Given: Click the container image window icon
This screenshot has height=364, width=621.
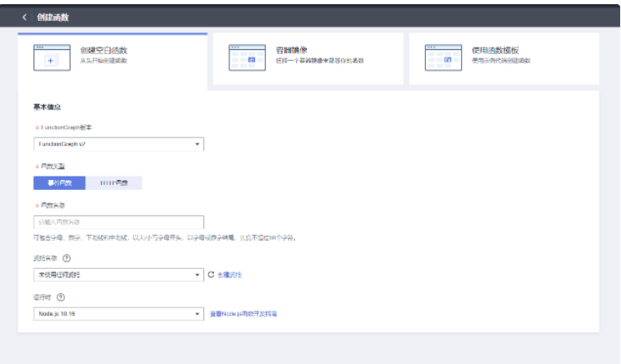Looking at the screenshot, I should (247, 57).
